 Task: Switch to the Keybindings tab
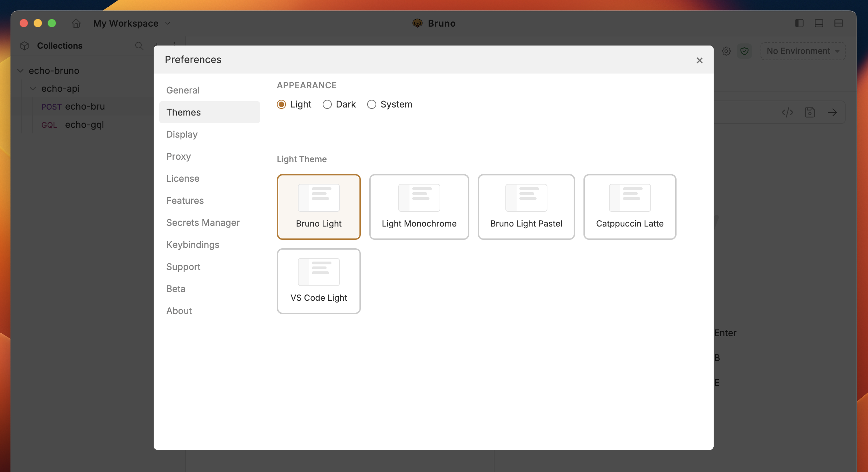coord(193,245)
